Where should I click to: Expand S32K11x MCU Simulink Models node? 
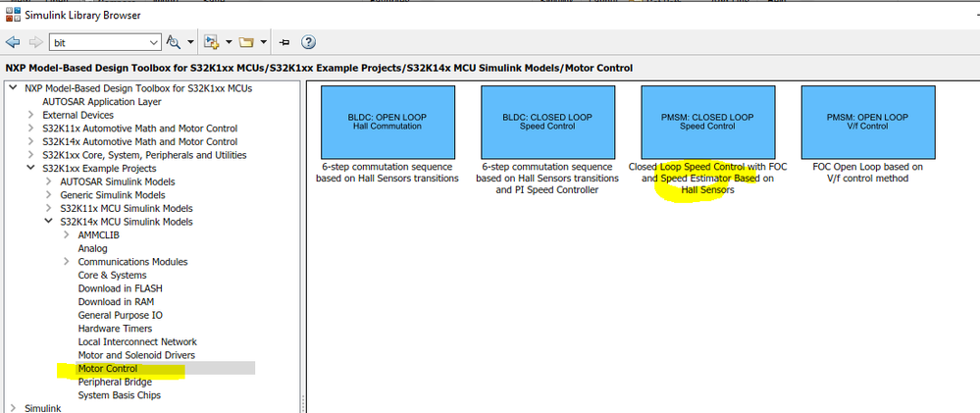coord(48,208)
